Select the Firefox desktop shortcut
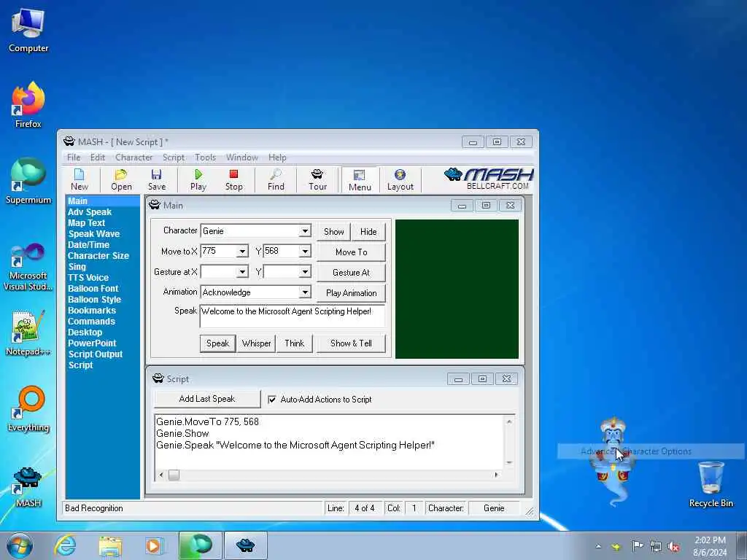 pyautogui.click(x=28, y=105)
